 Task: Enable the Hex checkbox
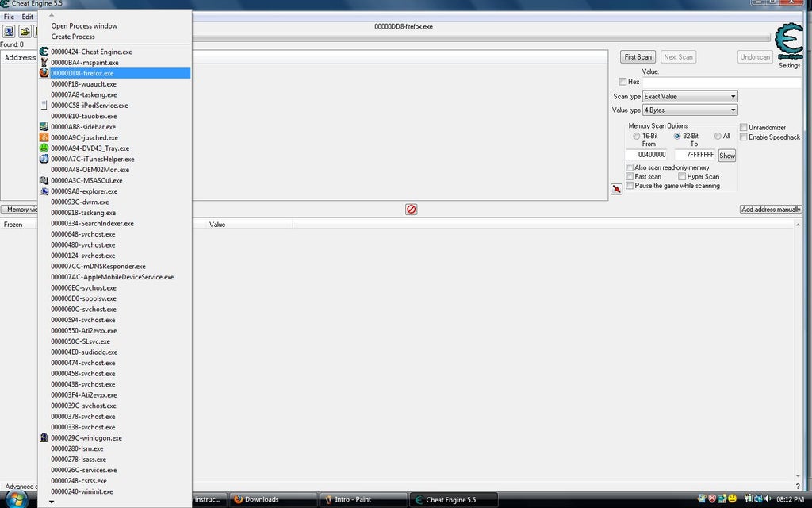[622, 82]
